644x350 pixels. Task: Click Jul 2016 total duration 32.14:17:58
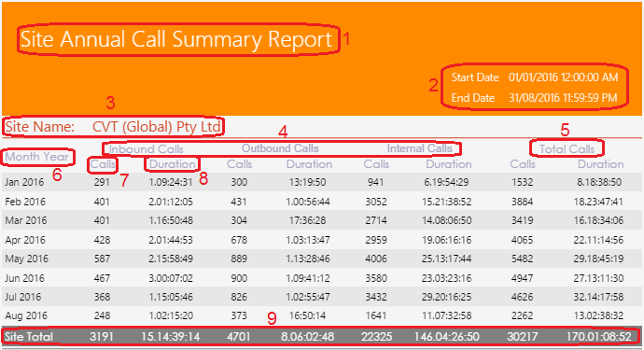[598, 297]
